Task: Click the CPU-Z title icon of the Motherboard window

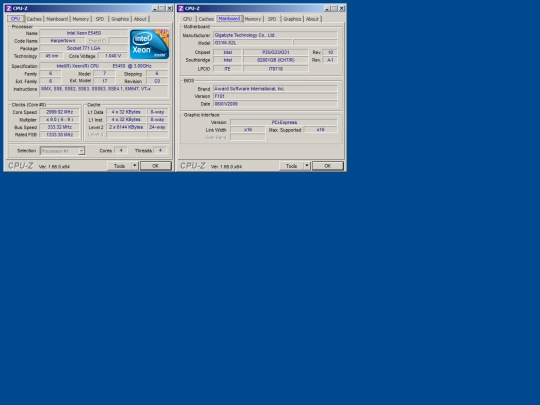Action: click(x=181, y=8)
